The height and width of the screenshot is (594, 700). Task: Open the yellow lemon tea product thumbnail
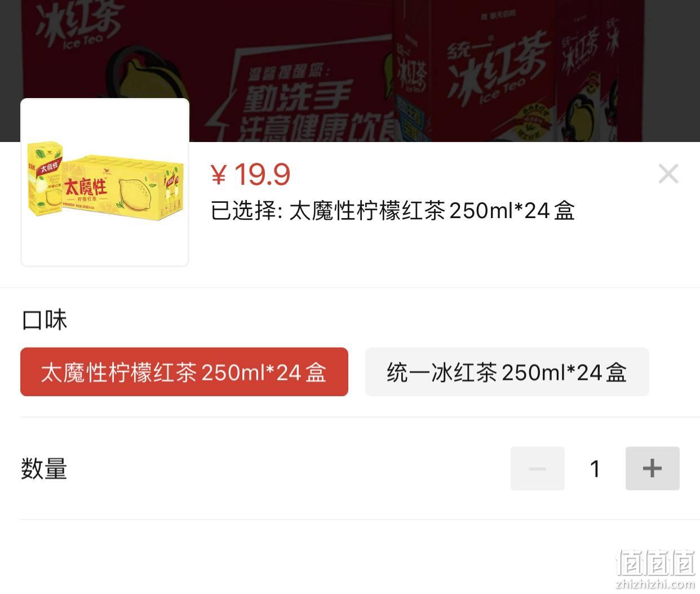coord(105,182)
